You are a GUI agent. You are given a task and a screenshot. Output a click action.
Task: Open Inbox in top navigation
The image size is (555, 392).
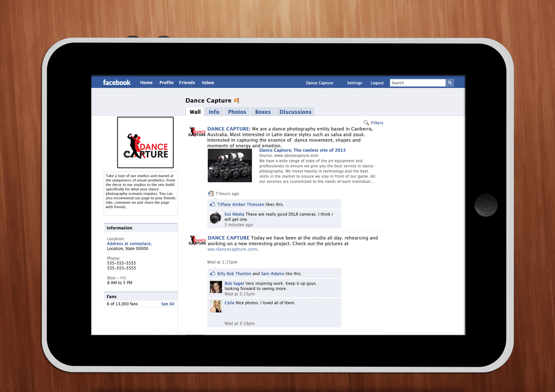(208, 83)
